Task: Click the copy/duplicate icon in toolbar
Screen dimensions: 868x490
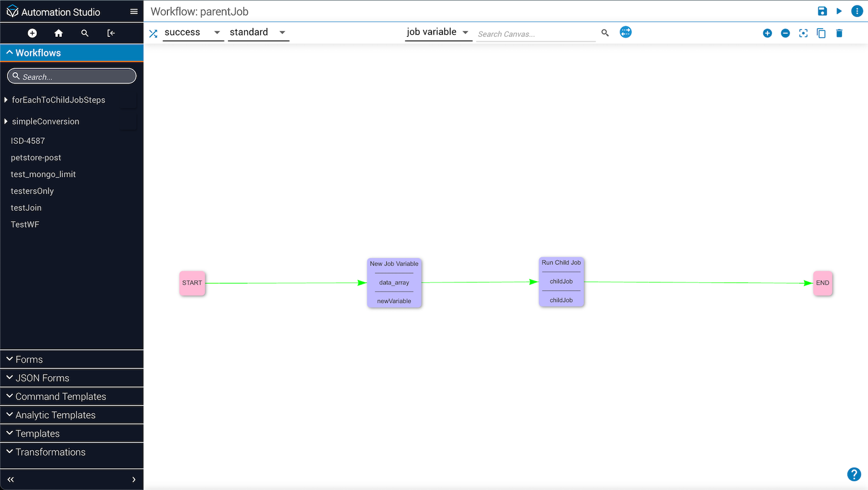Action: [x=821, y=34]
